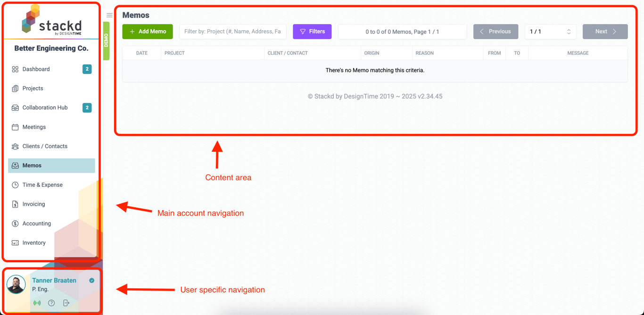Click the Memos tray icon
This screenshot has width=644, height=315.
(x=15, y=166)
